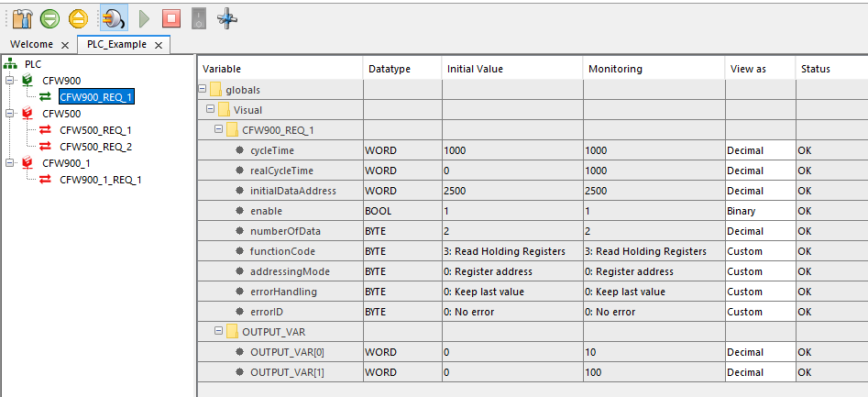Switch to the Welcome tab
The height and width of the screenshot is (397, 868).
[x=31, y=44]
